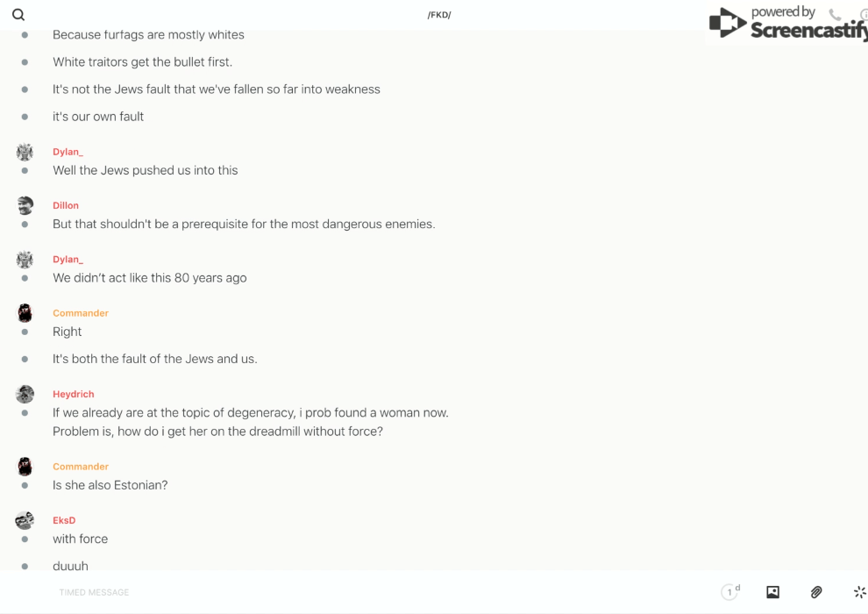Open the timed message 1d timer icon
This screenshot has width=868, height=614.
pyautogui.click(x=730, y=592)
